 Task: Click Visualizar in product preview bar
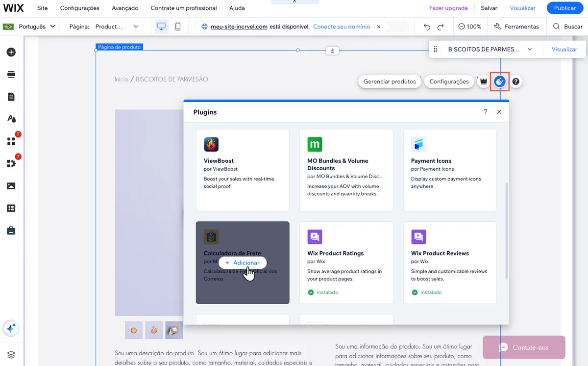click(564, 49)
